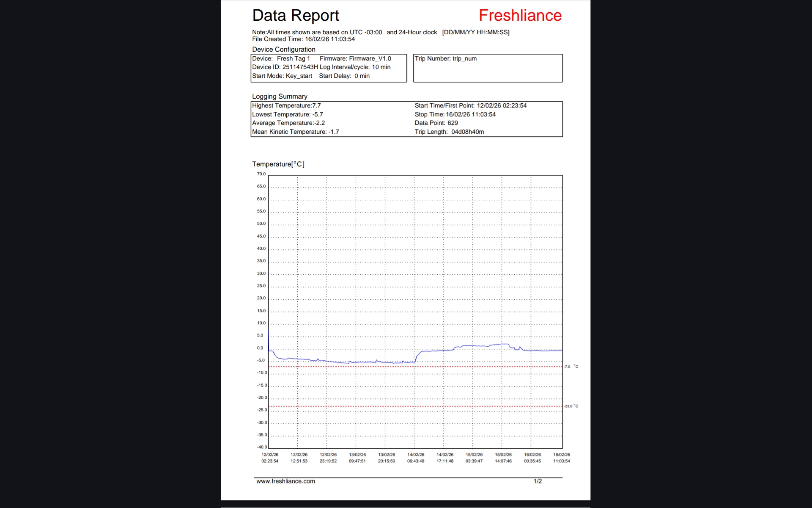The image size is (812, 508).
Task: Click the Trip Length 04d08h40m entry
Action: [449, 132]
